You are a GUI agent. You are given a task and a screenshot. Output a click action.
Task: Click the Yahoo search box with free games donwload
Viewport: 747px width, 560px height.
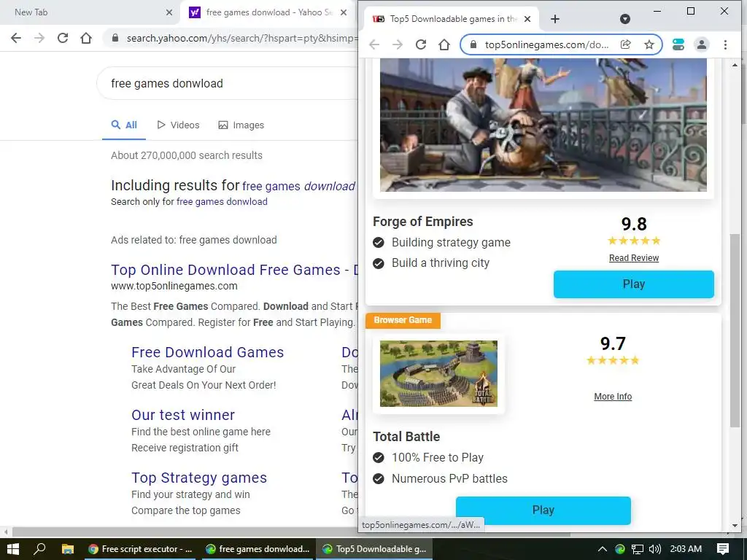(x=228, y=83)
